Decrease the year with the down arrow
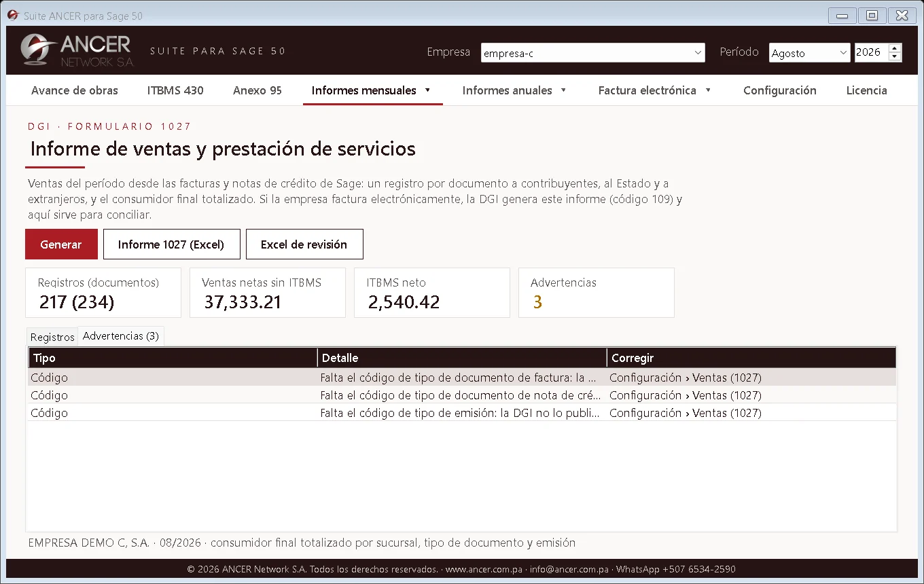Viewport: 924px width, 584px height. (x=895, y=57)
